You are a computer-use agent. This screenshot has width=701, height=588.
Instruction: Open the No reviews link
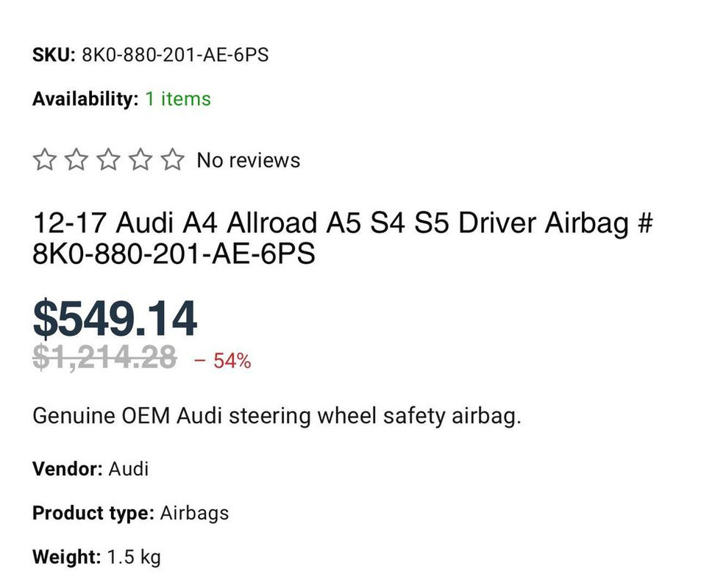248,160
